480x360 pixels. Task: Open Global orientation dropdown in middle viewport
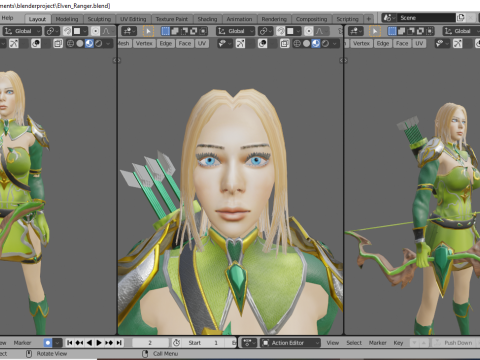click(235, 31)
